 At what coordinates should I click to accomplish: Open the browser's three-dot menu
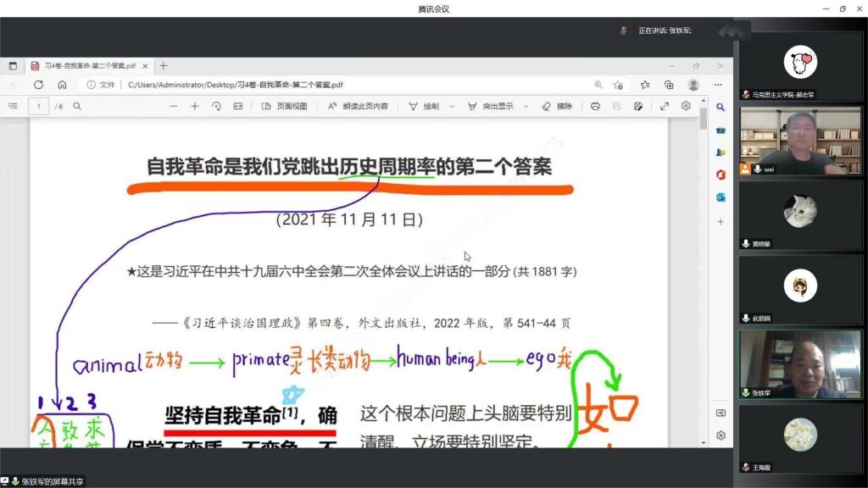(718, 85)
